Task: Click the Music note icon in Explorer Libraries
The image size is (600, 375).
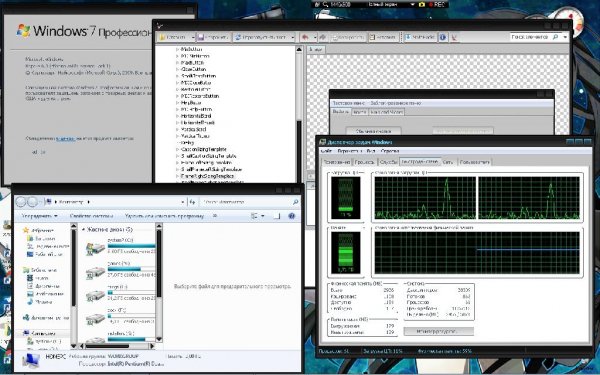Action: [30, 302]
